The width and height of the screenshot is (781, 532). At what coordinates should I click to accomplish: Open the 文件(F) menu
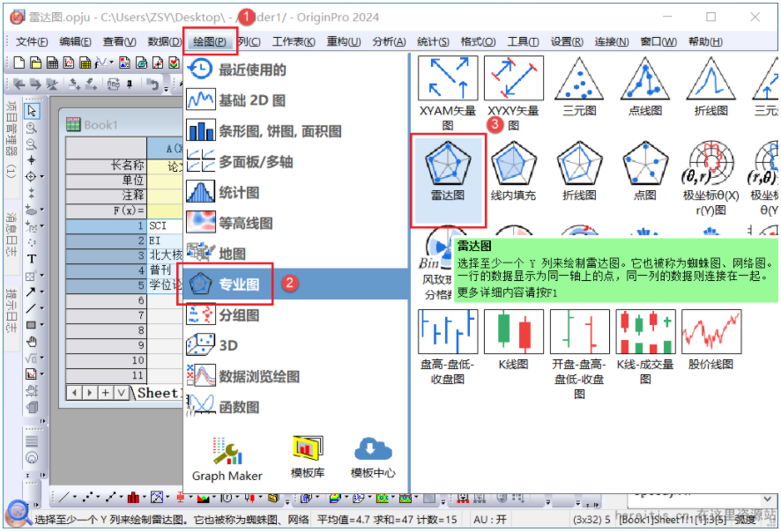[32, 41]
